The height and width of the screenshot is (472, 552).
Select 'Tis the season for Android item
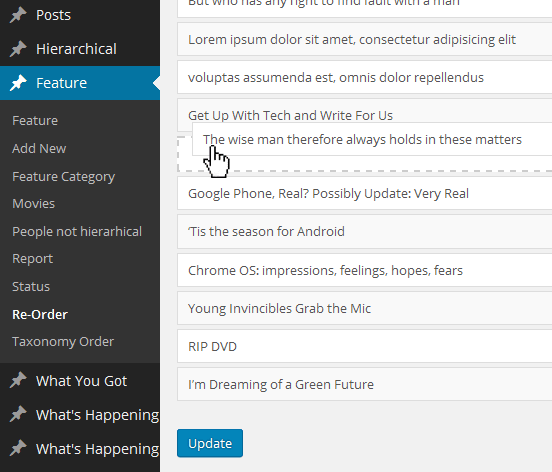pyautogui.click(x=365, y=232)
